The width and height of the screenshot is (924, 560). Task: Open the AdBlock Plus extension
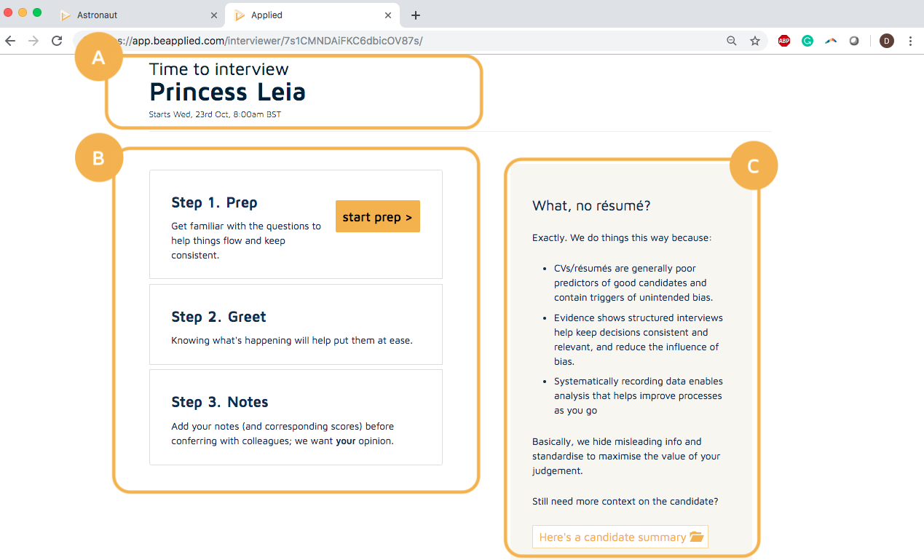(784, 41)
